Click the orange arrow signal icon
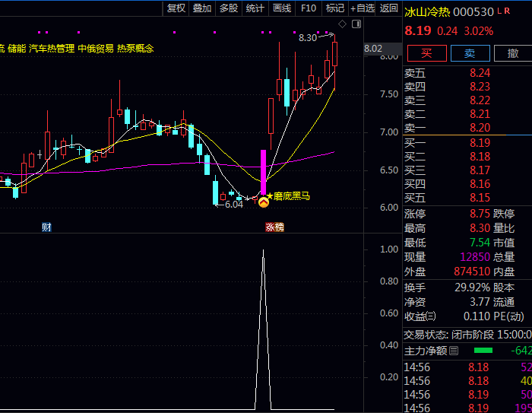 pos(264,202)
